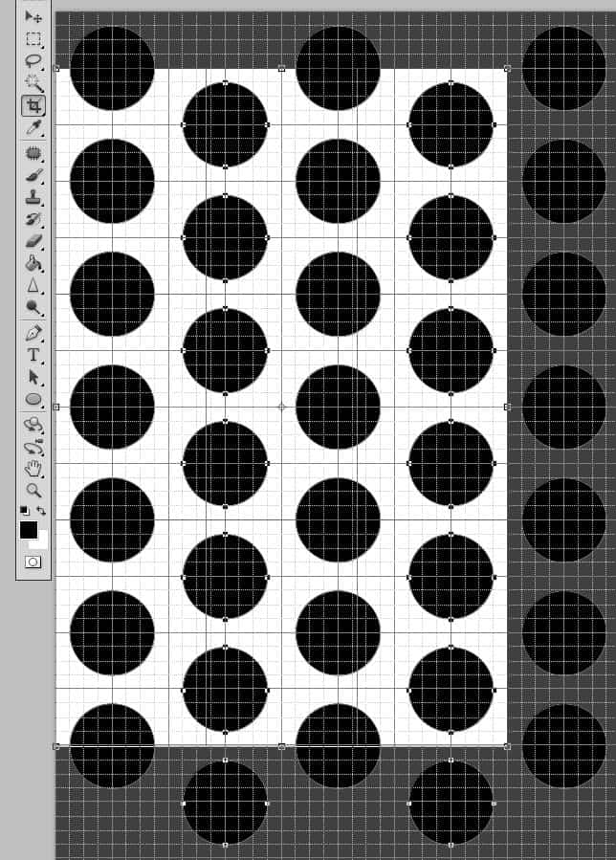
Task: Click the crop box left-middle handle
Action: [x=55, y=407]
